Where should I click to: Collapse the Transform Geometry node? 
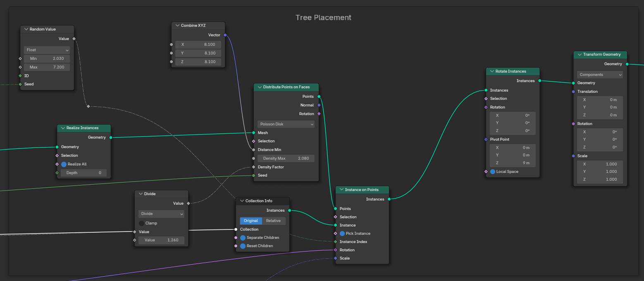coord(580,54)
